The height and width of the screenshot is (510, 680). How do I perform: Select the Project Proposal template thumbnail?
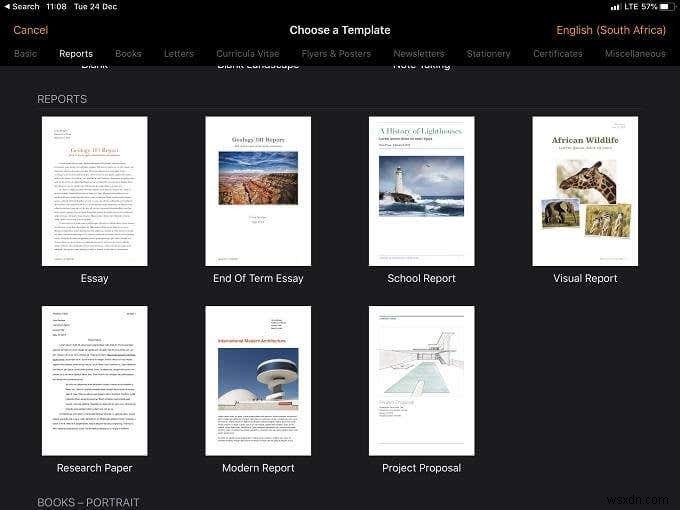point(422,381)
